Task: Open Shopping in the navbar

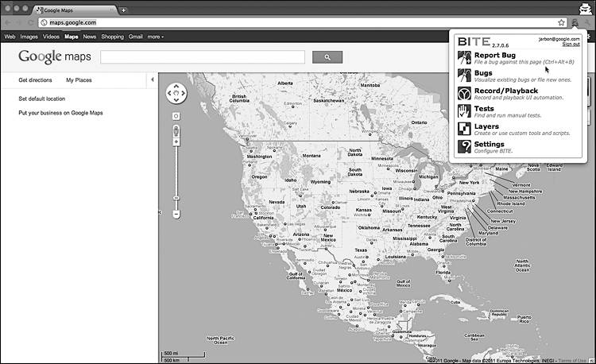Action: (x=113, y=37)
